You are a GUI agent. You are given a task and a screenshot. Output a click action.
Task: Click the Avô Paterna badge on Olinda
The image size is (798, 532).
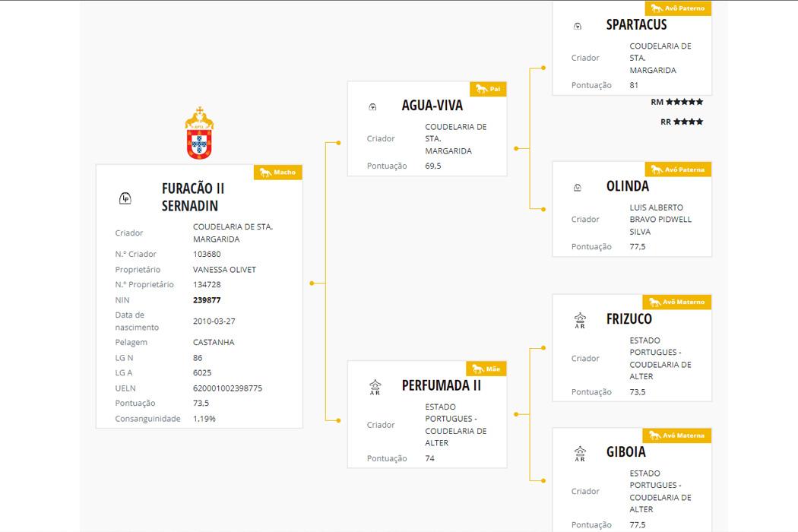678,169
